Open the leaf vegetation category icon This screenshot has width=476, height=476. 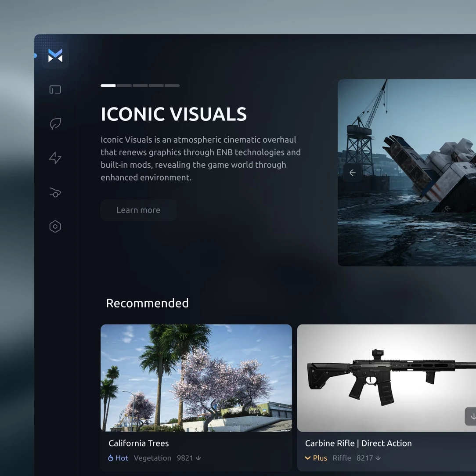pos(55,124)
